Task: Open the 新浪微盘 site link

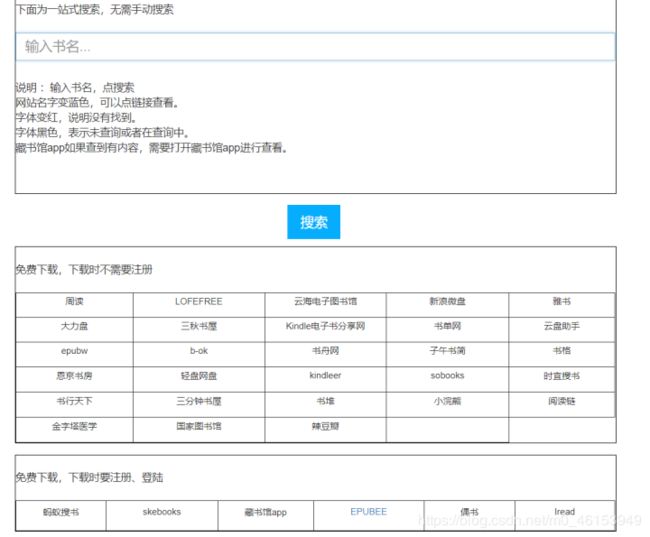Action: (447, 301)
